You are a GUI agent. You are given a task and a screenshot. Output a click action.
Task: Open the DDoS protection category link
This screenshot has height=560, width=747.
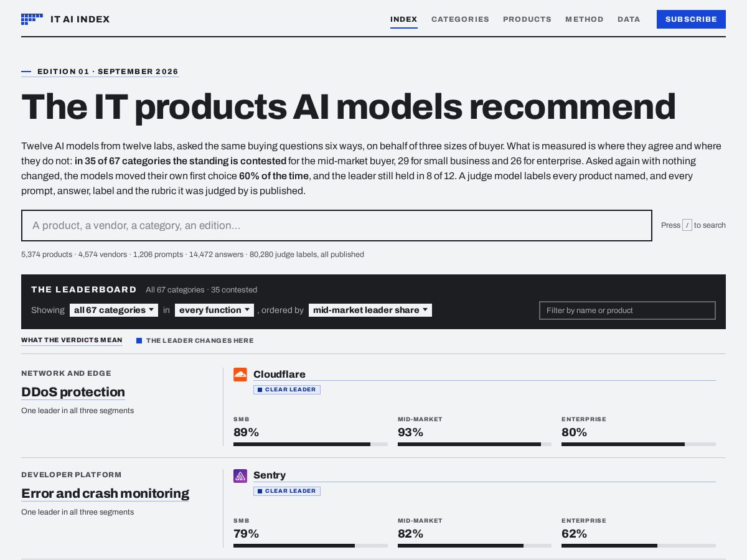[73, 392]
